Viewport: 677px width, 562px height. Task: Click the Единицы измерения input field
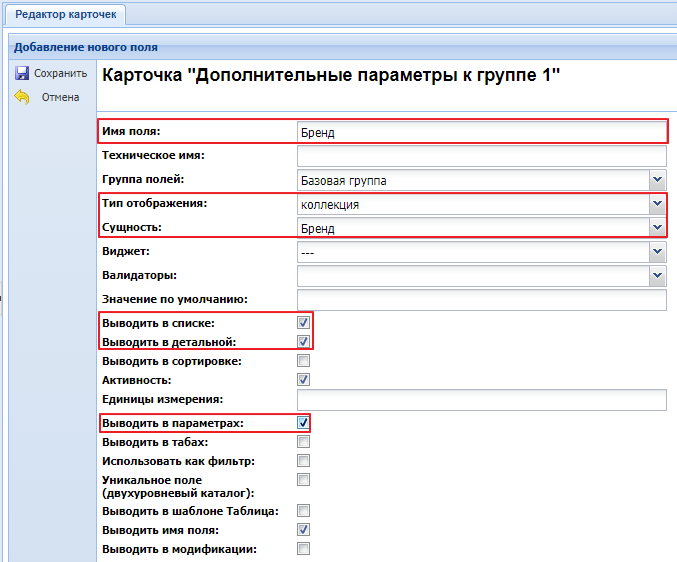[x=482, y=400]
